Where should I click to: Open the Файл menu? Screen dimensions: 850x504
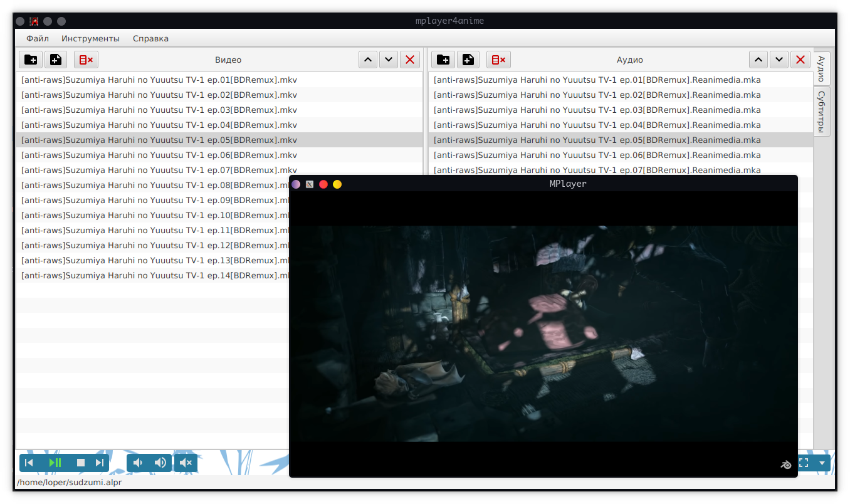(x=38, y=38)
